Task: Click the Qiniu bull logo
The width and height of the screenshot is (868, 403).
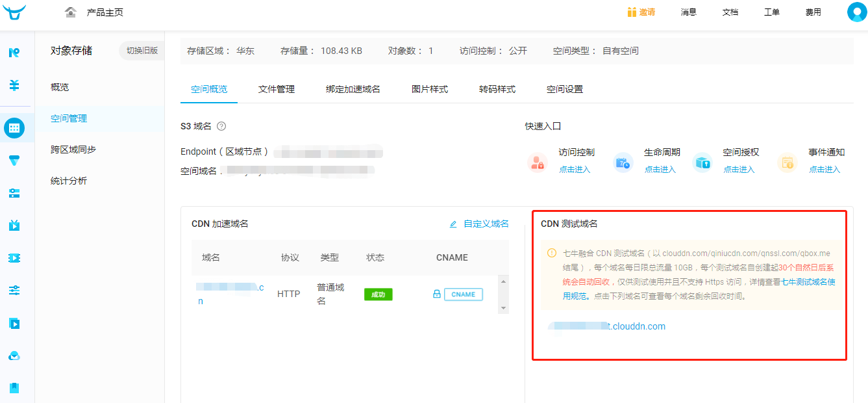Action: [x=14, y=12]
